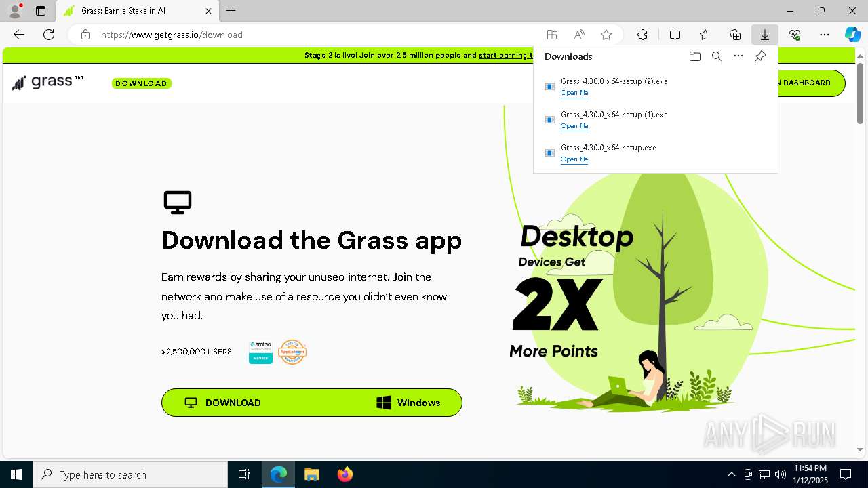Open a new browser tab
The width and height of the screenshot is (868, 488).
click(231, 11)
